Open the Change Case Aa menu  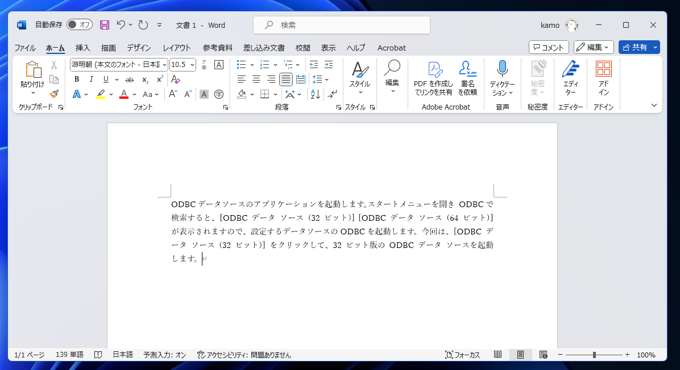150,94
